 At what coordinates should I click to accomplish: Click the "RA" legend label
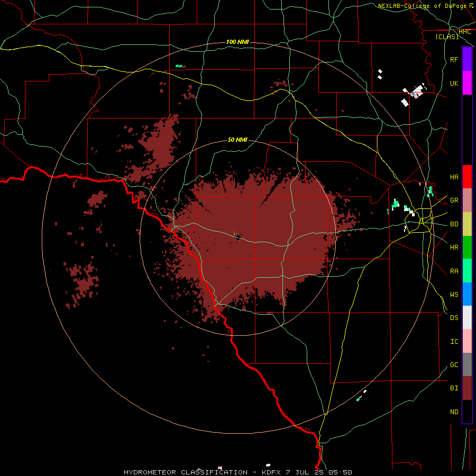[x=454, y=271]
